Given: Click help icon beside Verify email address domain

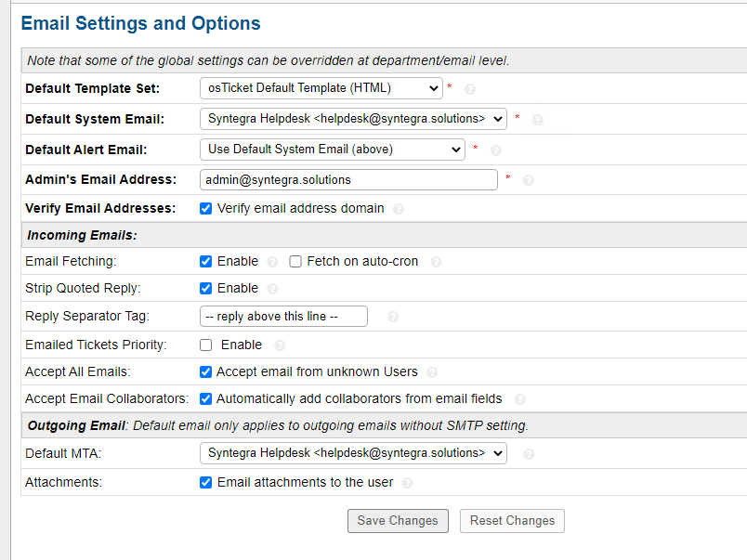Looking at the screenshot, I should pyautogui.click(x=399, y=209).
